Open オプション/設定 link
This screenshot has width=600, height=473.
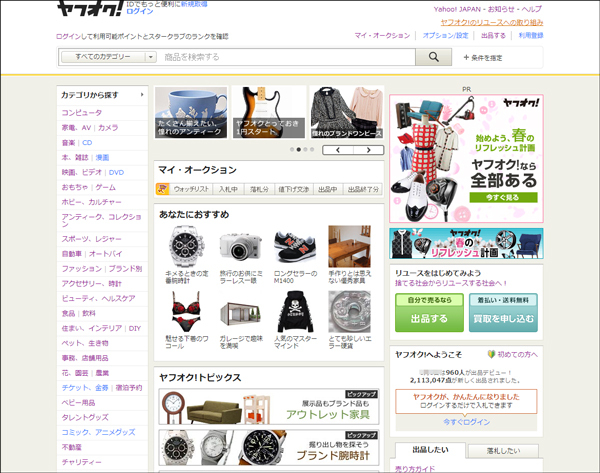point(445,35)
